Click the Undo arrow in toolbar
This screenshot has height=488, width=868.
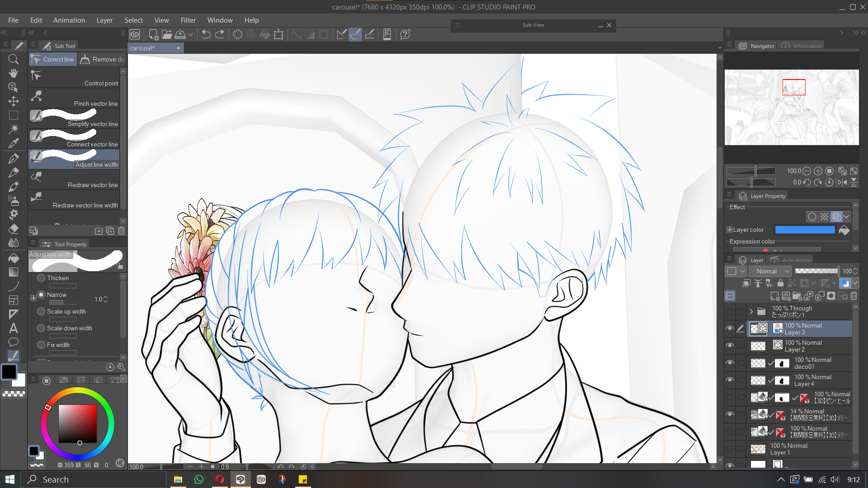click(x=206, y=34)
